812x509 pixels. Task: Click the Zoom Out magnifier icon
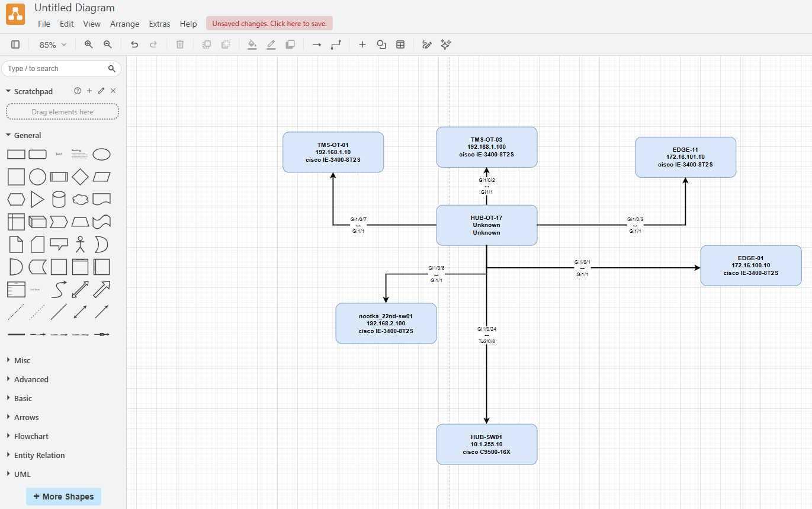point(108,44)
